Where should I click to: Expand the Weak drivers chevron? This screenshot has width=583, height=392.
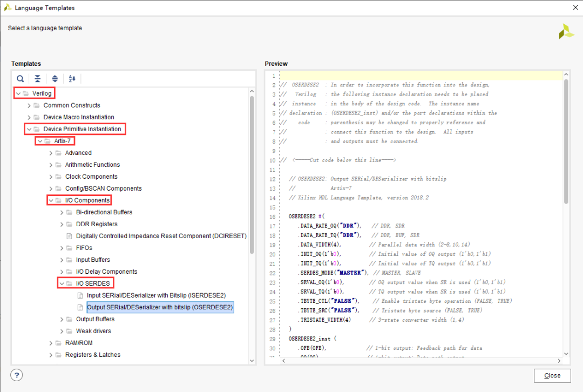click(62, 331)
